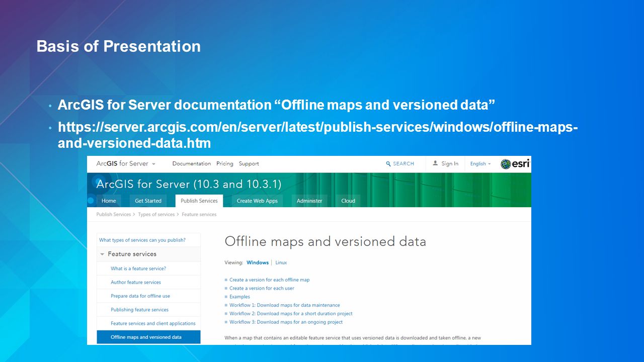Open the Pricing menu item
644x362 pixels.
[225, 163]
